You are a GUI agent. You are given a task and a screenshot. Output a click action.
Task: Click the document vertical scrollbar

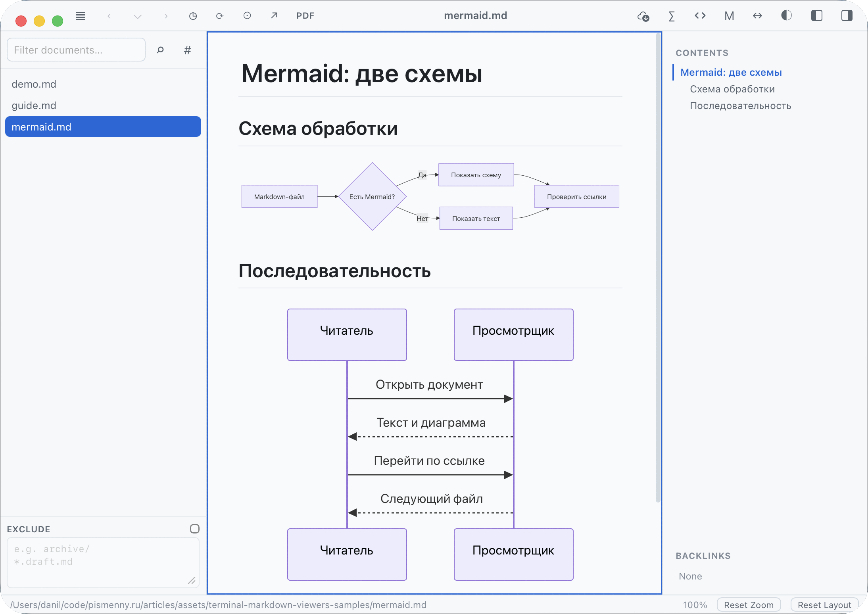tap(658, 268)
